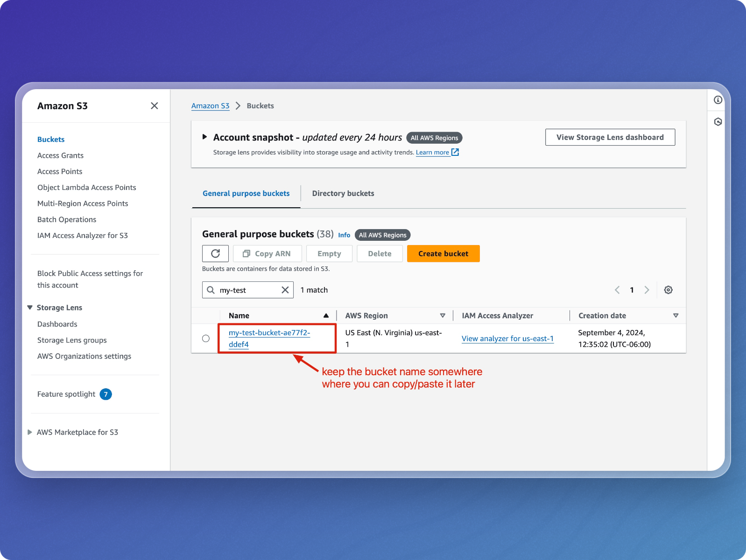Expand AWS Marketplace for S3

[30, 432]
